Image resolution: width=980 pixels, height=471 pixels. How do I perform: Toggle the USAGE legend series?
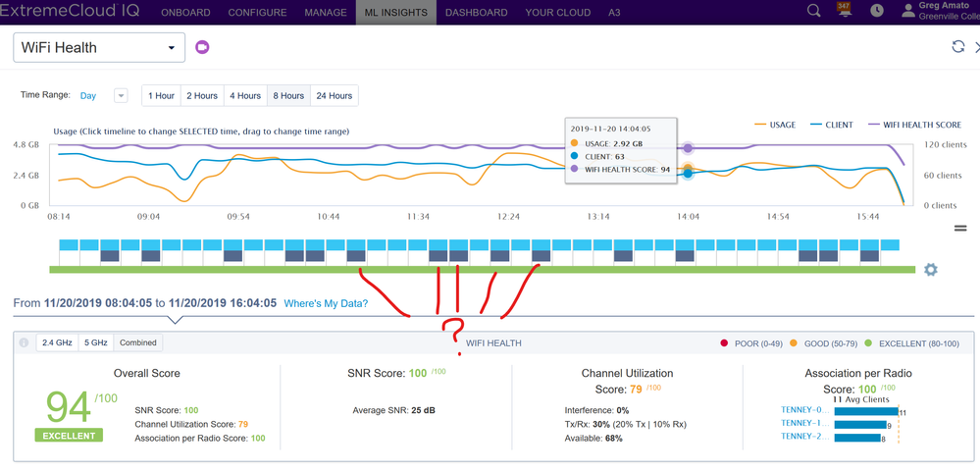tap(775, 125)
